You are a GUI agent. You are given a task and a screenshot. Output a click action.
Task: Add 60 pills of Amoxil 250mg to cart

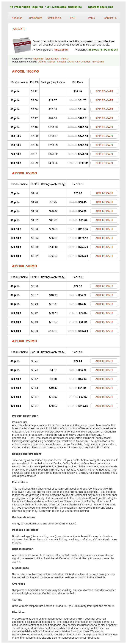tap(104, 361)
